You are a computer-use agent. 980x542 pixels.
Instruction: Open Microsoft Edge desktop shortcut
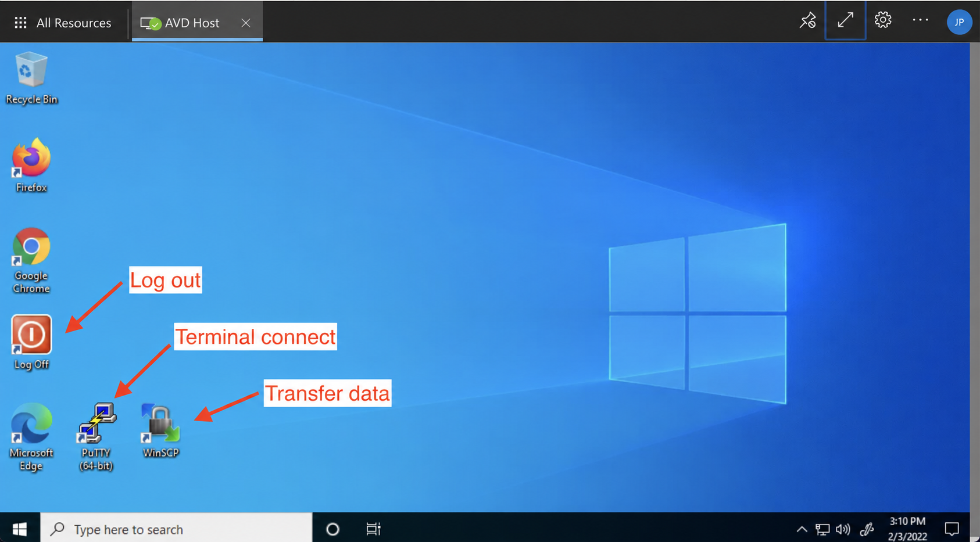(x=31, y=437)
